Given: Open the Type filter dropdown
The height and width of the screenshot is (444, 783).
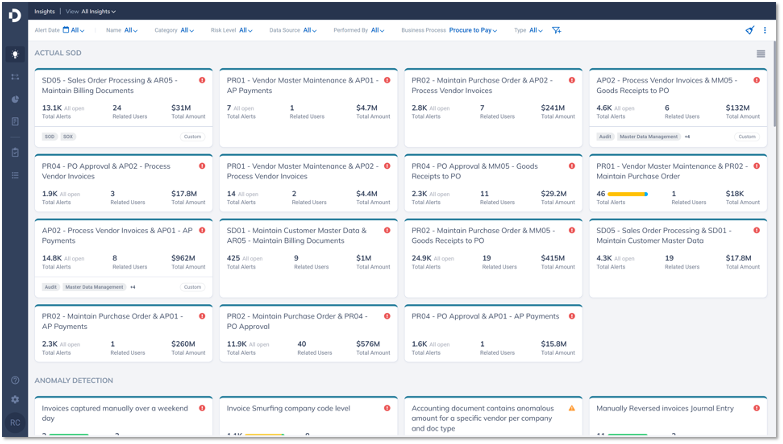Looking at the screenshot, I should [x=536, y=30].
